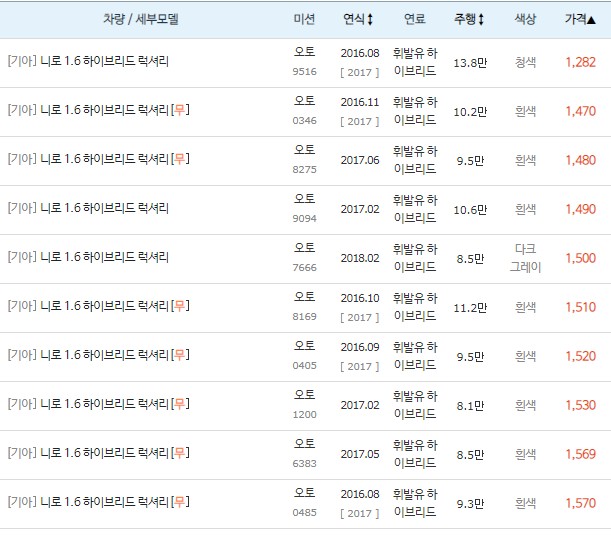Click the mileage value 10.6만

click(x=470, y=210)
